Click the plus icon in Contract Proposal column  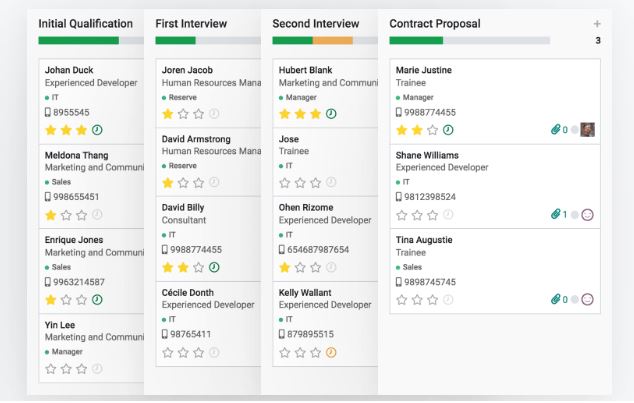597,23
